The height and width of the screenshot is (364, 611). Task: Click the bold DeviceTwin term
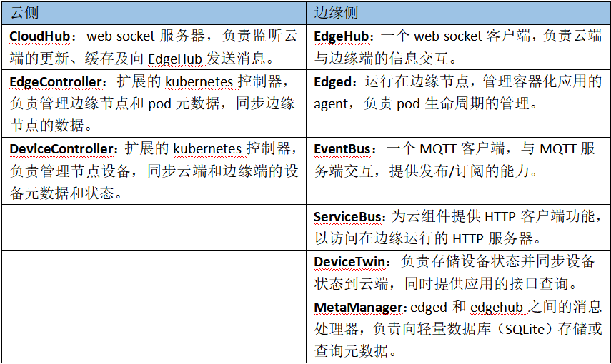(350, 261)
